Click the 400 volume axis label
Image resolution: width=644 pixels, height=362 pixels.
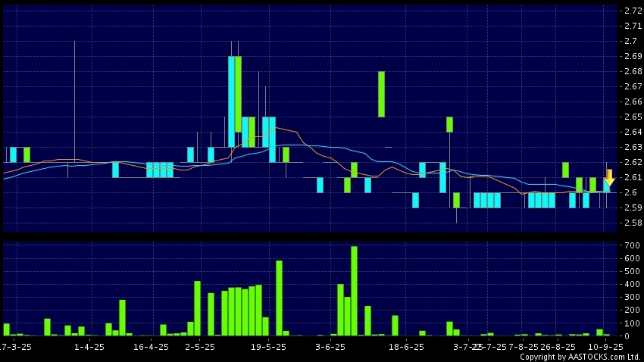(x=632, y=285)
